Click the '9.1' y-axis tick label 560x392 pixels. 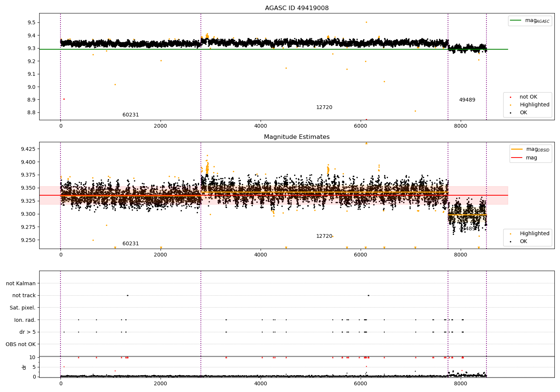(31, 74)
